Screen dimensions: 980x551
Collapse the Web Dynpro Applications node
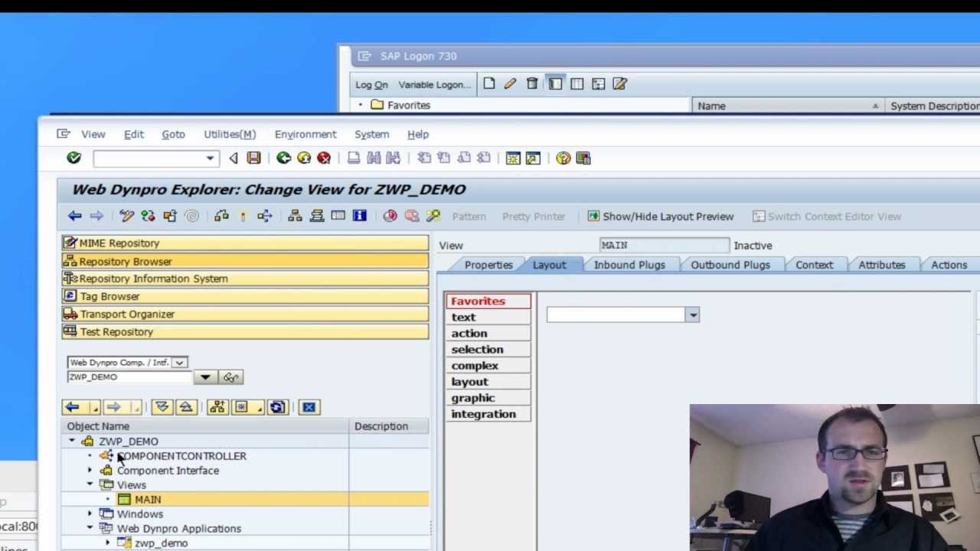pos(90,529)
